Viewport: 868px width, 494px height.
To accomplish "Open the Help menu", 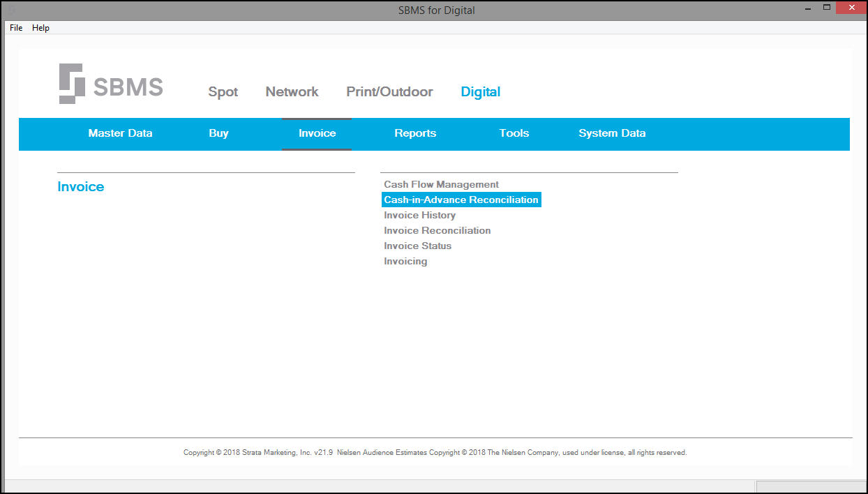I will point(41,28).
